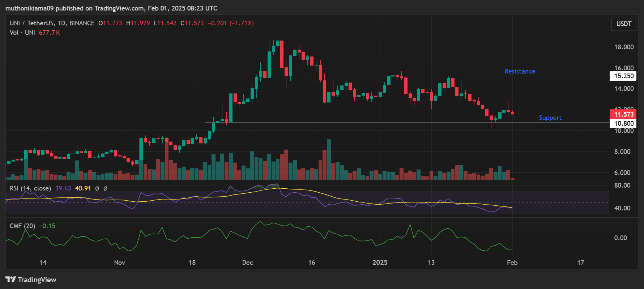Click the UNI / TetherUS symbol title
Viewport: 644px width, 289px height.
click(32, 23)
